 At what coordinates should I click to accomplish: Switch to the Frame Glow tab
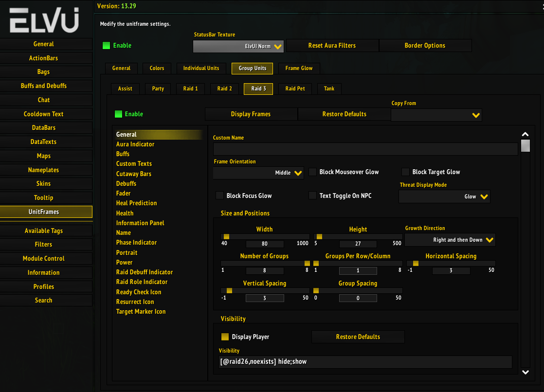click(x=299, y=68)
